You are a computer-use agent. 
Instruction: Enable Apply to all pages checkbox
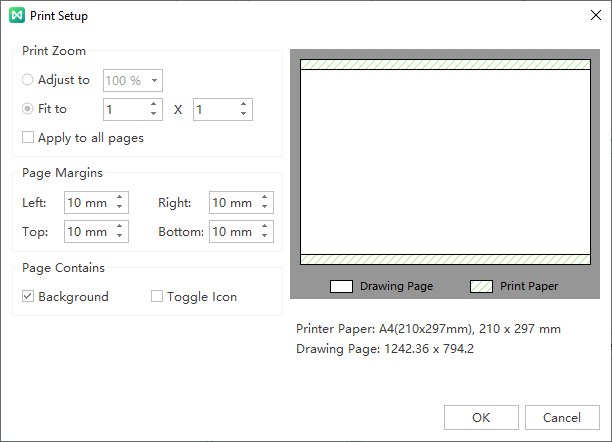pyautogui.click(x=28, y=137)
